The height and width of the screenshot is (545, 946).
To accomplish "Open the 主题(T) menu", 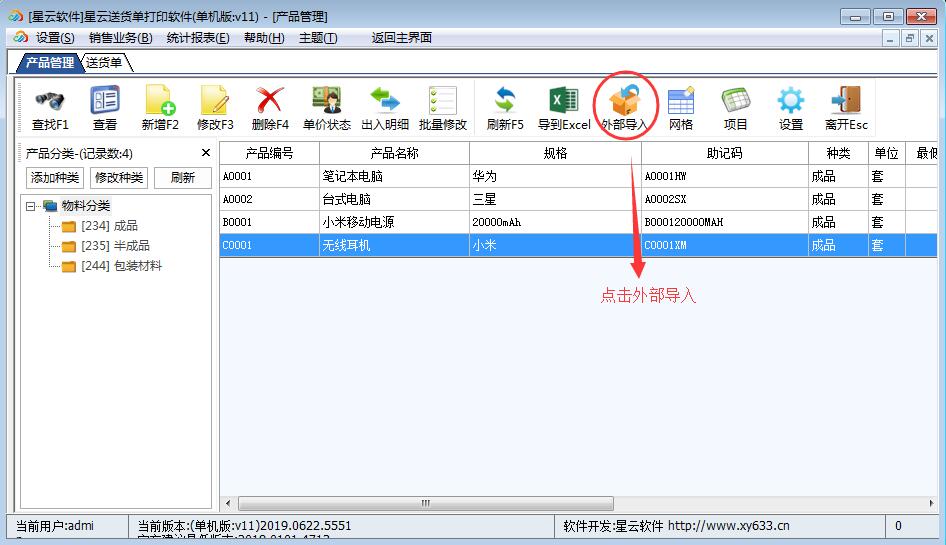I will pyautogui.click(x=318, y=38).
